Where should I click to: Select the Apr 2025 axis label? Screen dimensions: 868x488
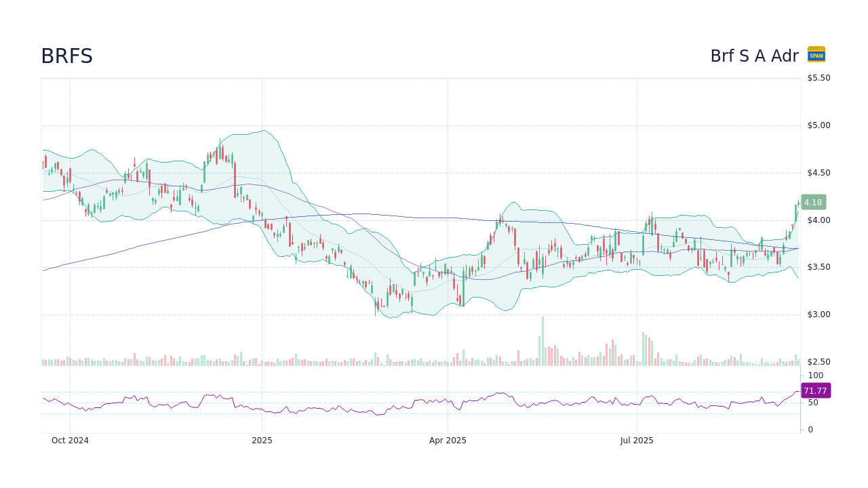point(448,440)
